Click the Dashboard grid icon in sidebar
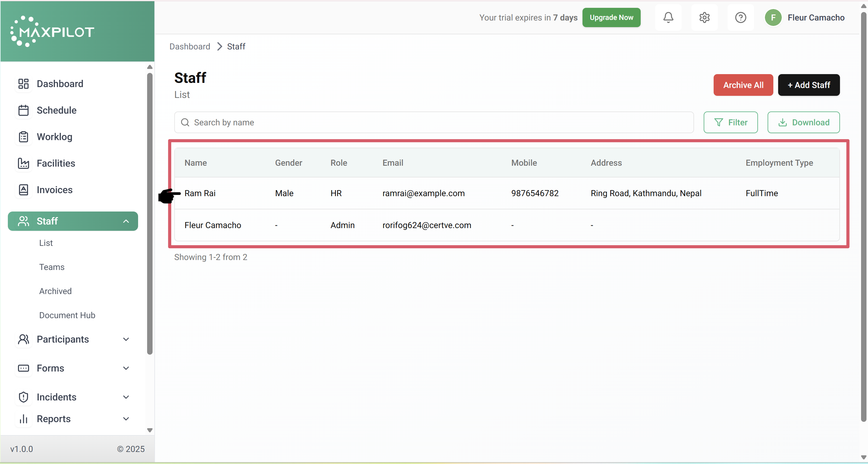 [23, 84]
